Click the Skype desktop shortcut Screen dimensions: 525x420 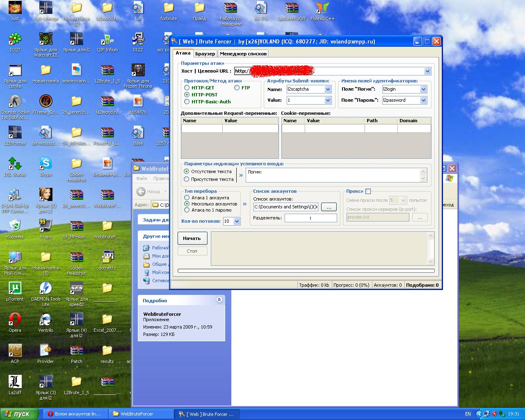pyautogui.click(x=46, y=167)
